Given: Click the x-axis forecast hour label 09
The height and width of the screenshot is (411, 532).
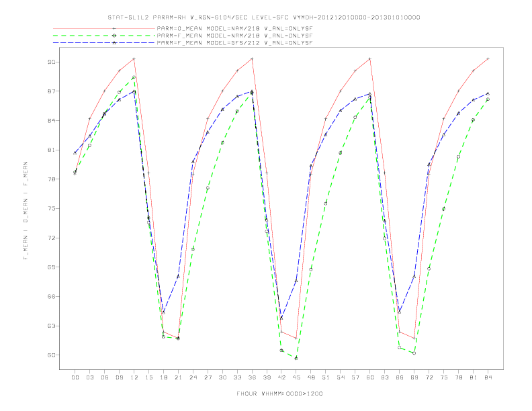Looking at the screenshot, I should tap(120, 377).
